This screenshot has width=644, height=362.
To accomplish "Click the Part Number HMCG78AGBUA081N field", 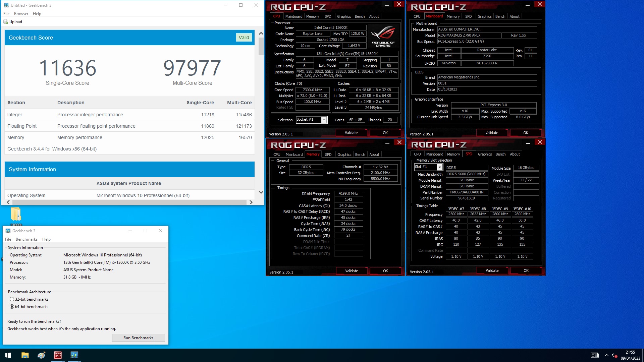I will [467, 192].
